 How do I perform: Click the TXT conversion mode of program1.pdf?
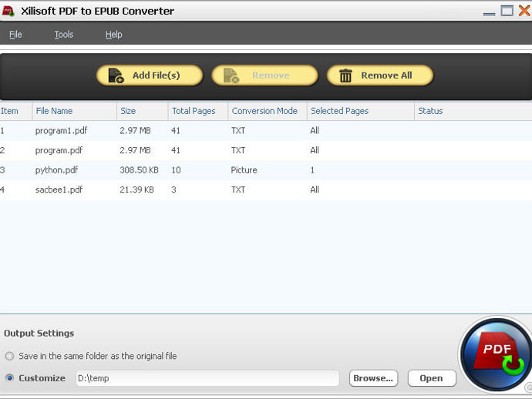click(x=238, y=130)
